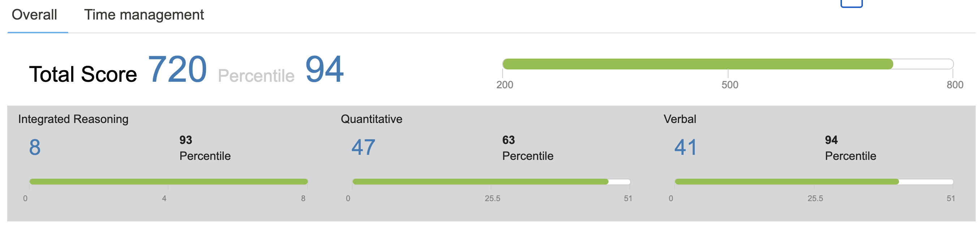Click the Integrated Reasoning section heading
This screenshot has height=225, width=980.
(73, 119)
